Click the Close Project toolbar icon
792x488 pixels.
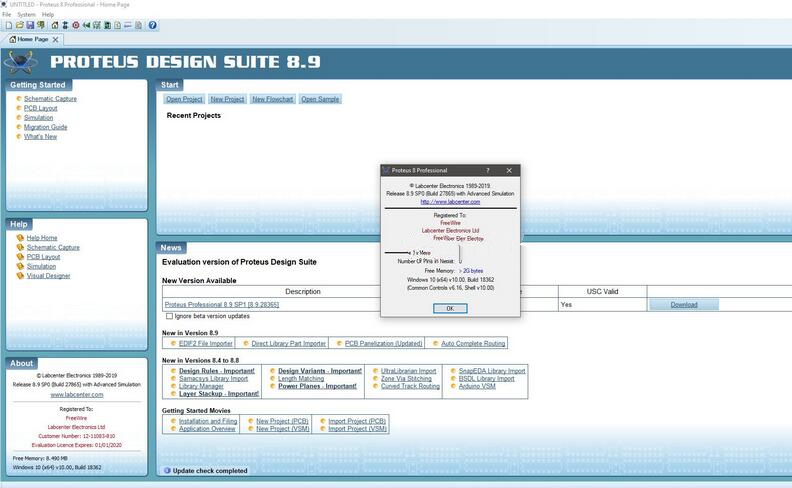click(x=40, y=25)
